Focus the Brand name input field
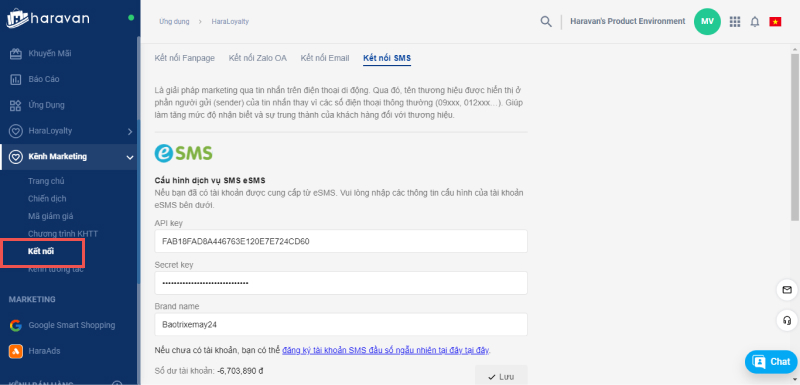 pyautogui.click(x=341, y=324)
